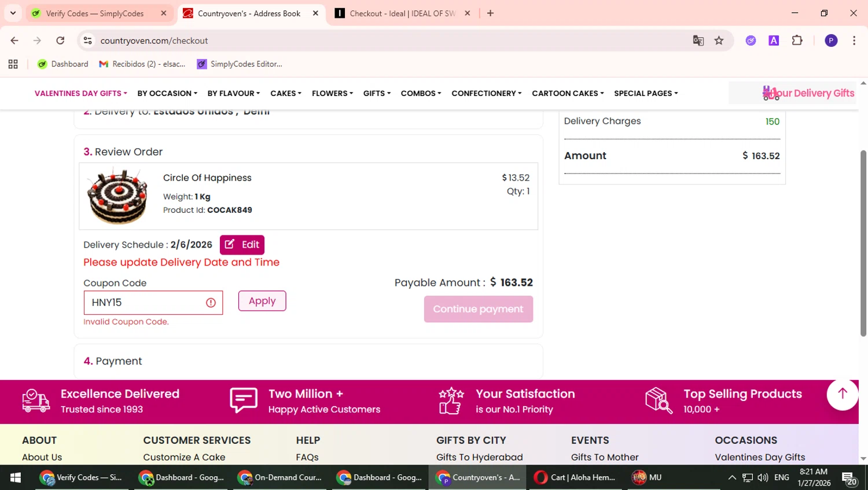Close the Countryoven's Address Book tab
The height and width of the screenshot is (490, 868).
(x=315, y=13)
